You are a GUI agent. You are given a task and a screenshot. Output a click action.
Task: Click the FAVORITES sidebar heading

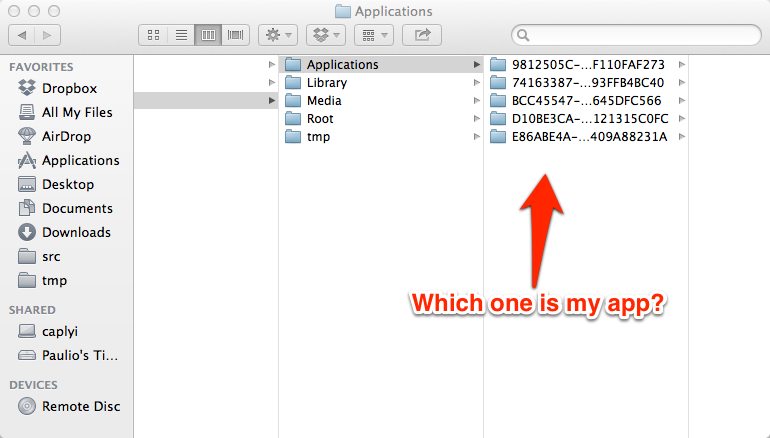point(41,67)
